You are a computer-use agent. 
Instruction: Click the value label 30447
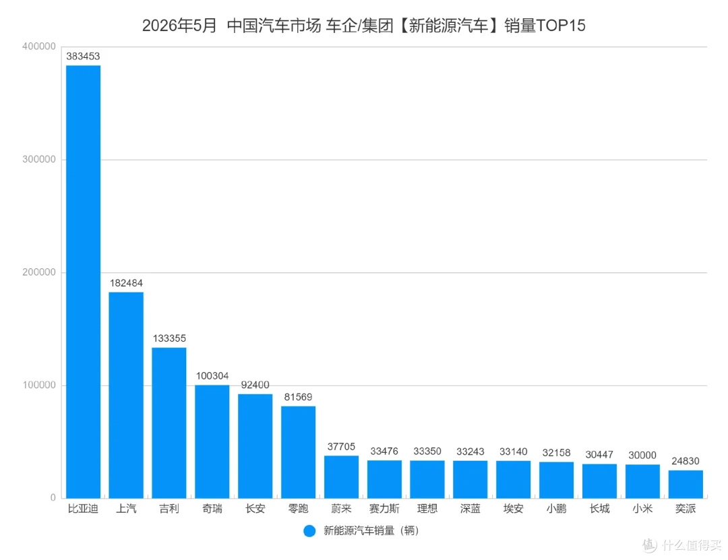[599, 455]
